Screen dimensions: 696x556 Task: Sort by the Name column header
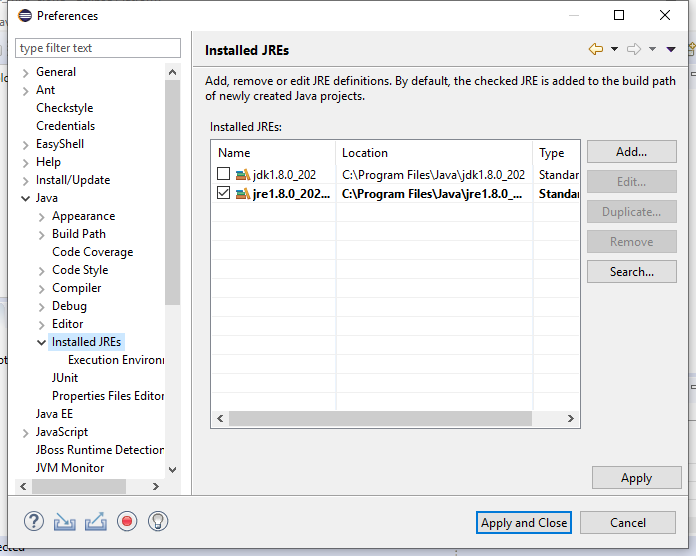(x=273, y=153)
